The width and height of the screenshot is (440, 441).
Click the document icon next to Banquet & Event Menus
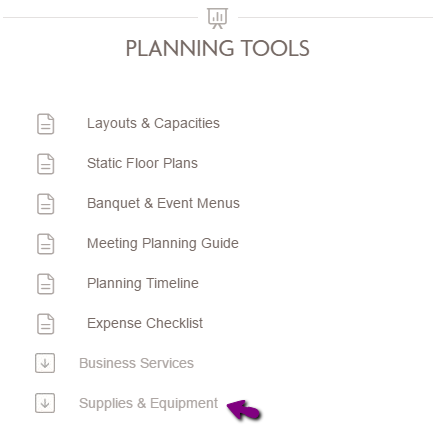[46, 204]
